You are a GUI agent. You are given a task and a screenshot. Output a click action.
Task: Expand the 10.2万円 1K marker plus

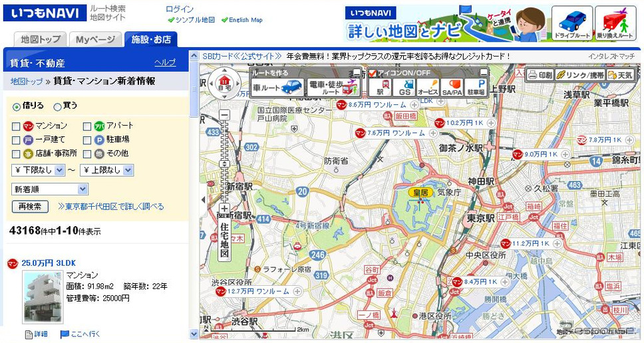[x=491, y=123]
